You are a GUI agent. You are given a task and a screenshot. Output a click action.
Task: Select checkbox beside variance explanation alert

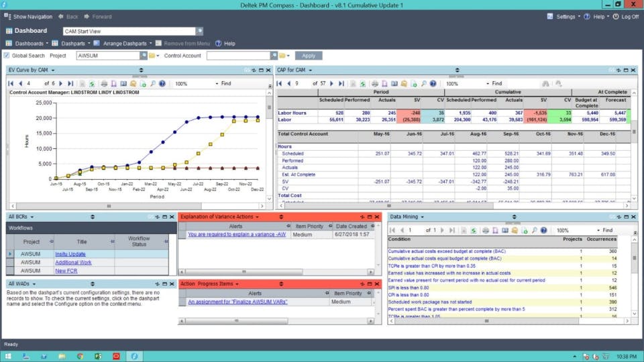[182, 235]
